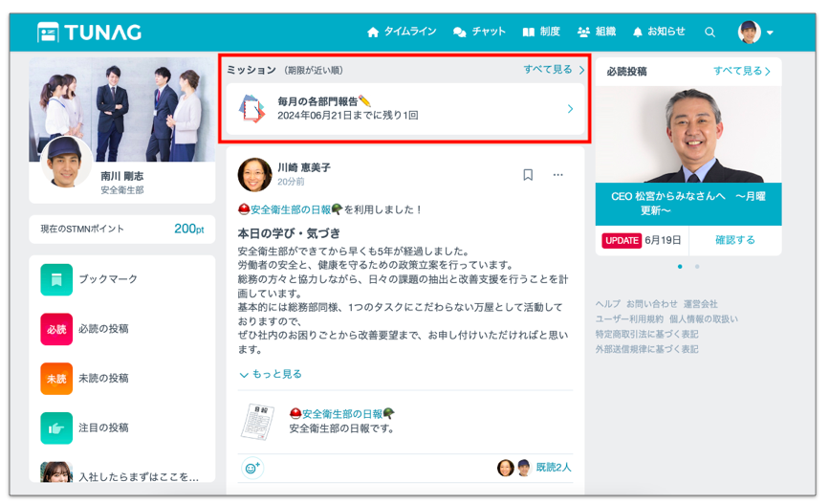This screenshot has height=504, width=830.
Task: Click the ブックマーク sidebar icon
Action: [56, 279]
